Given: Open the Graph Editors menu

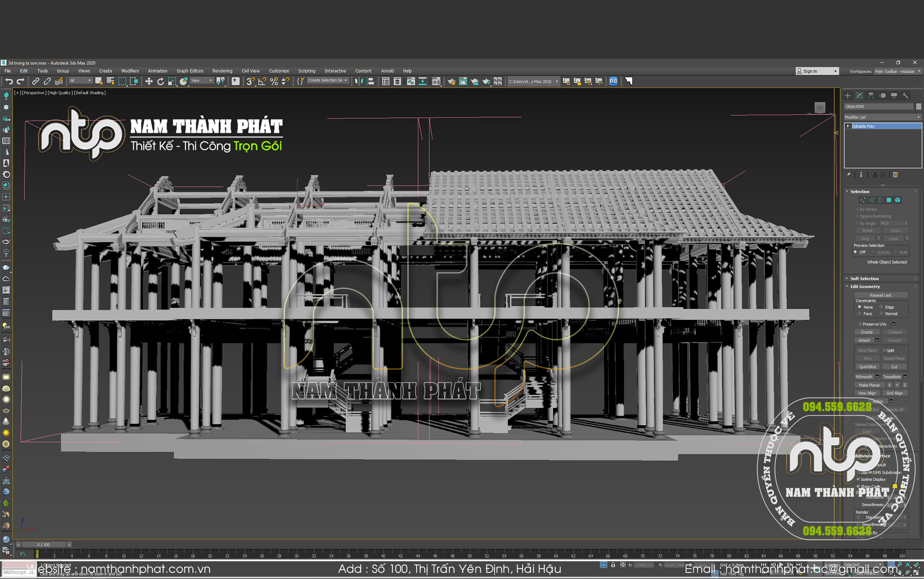Looking at the screenshot, I should coord(190,71).
